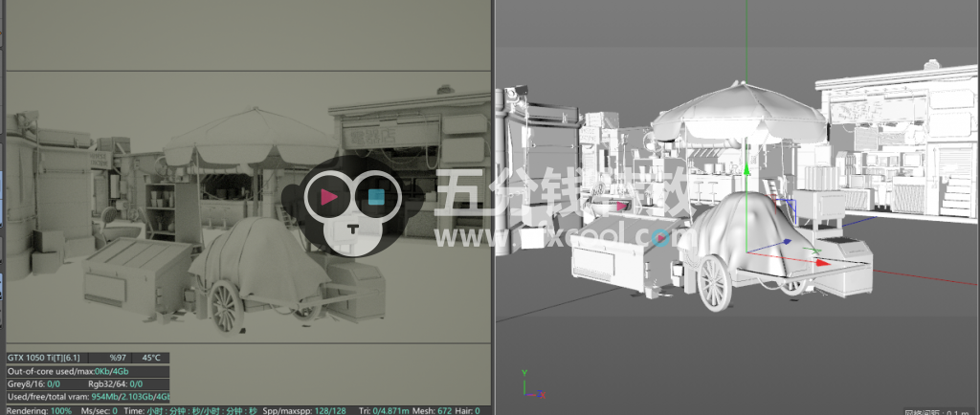
Task: Grab the green Y-axis arrow of the gizmo
Action: tap(746, 168)
